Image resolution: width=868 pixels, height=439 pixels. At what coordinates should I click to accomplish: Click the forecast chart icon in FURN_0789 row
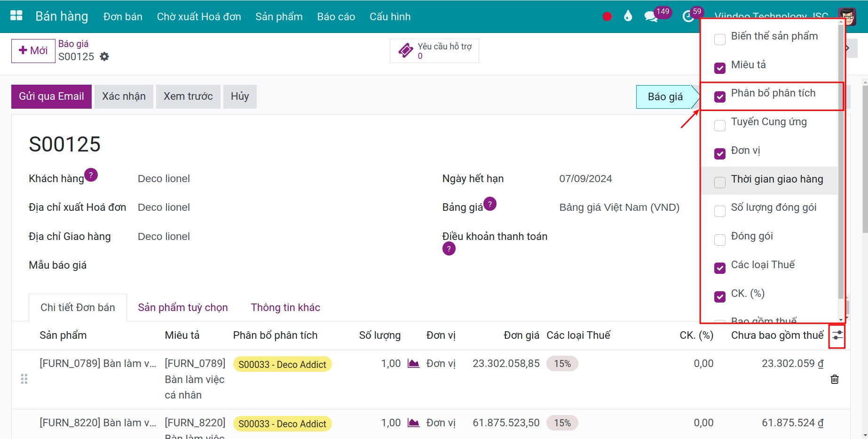[x=413, y=364]
